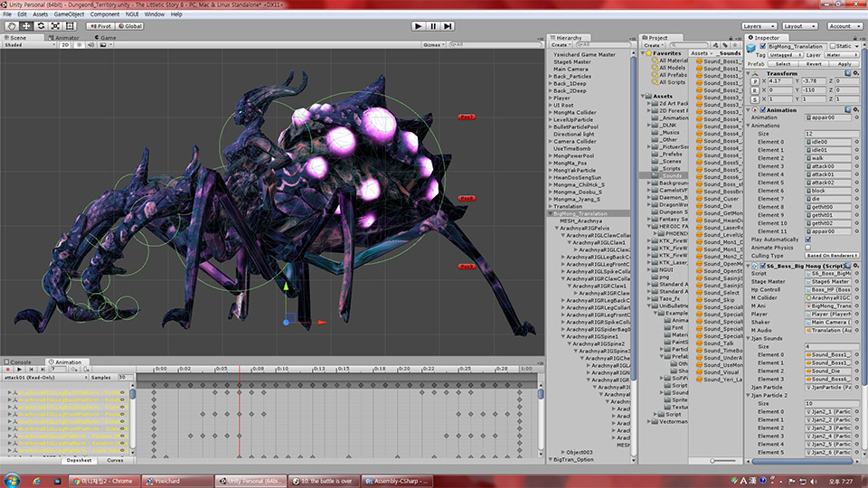Viewport: 868px width, 488px height.
Task: Toggle scene lighting icon
Action: (x=80, y=45)
